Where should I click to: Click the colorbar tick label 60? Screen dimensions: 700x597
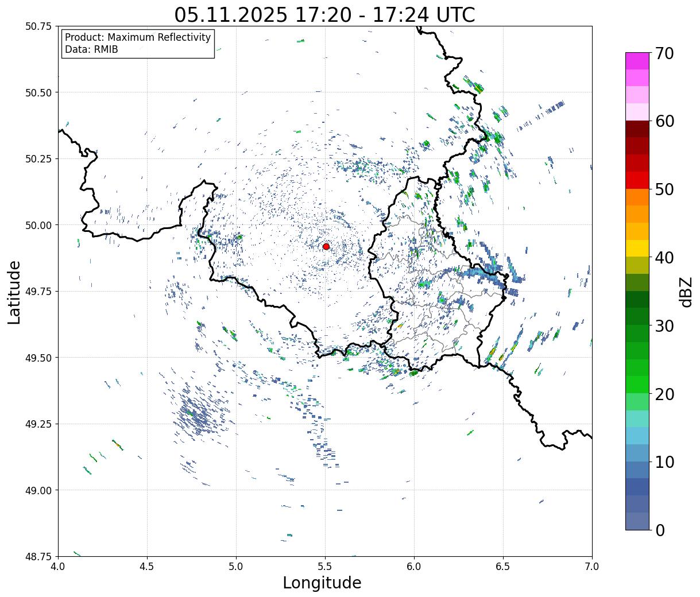click(x=664, y=121)
